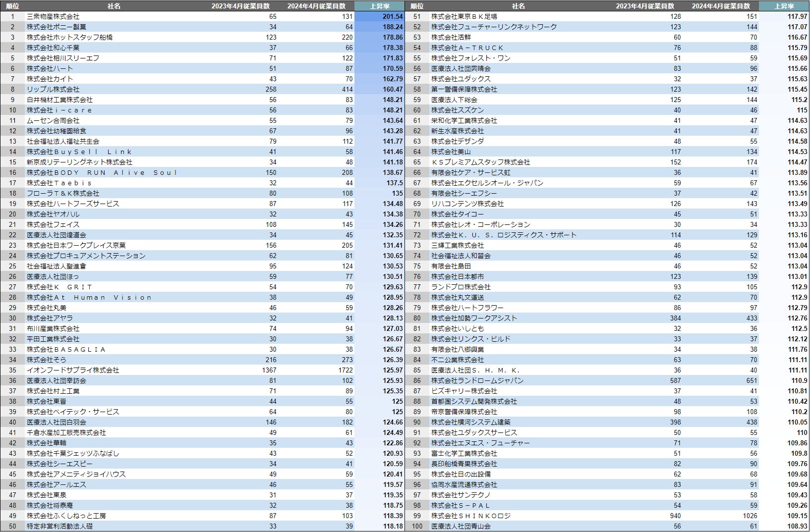Click employee count 258

pos(241,89)
